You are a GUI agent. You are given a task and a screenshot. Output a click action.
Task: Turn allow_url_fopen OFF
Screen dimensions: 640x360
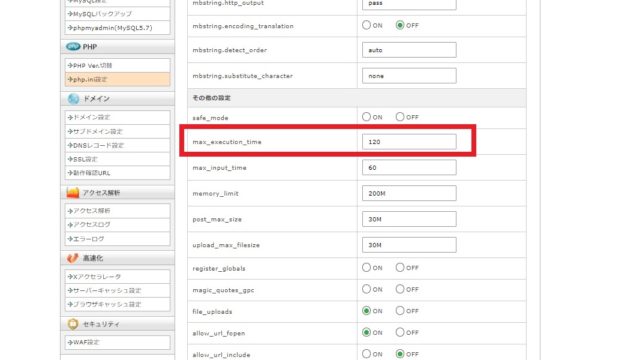coord(400,332)
